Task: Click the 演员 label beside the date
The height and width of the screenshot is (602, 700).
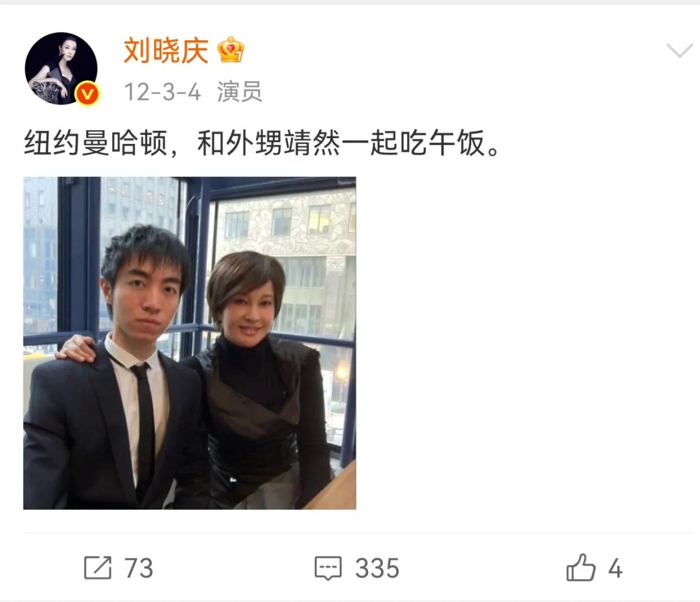Action: tap(240, 92)
